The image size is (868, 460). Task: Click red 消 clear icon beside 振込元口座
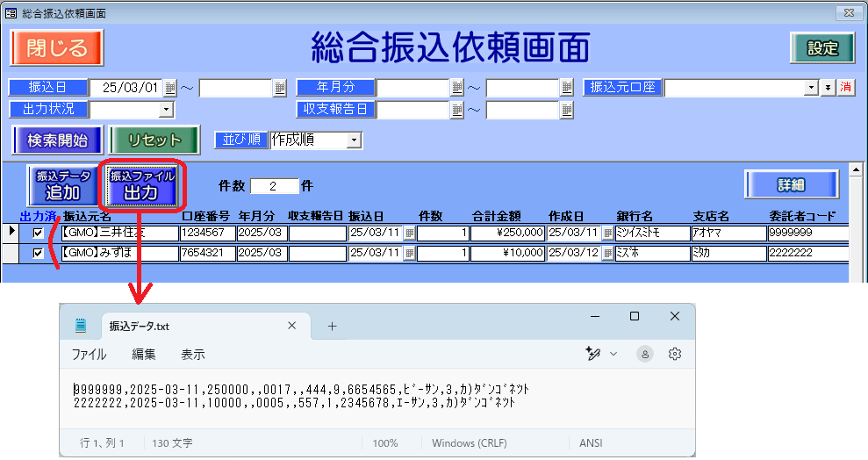(x=845, y=88)
